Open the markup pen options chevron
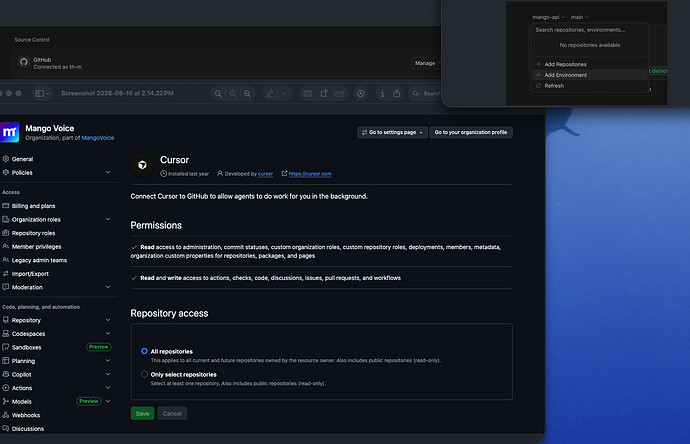Screen dimensions: 690x444 (x=285, y=93)
